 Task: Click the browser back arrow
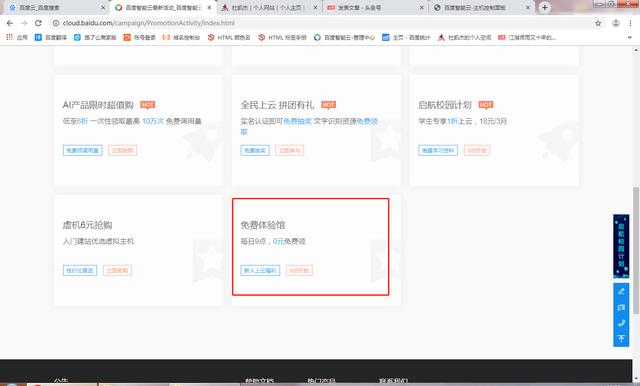tap(10, 23)
